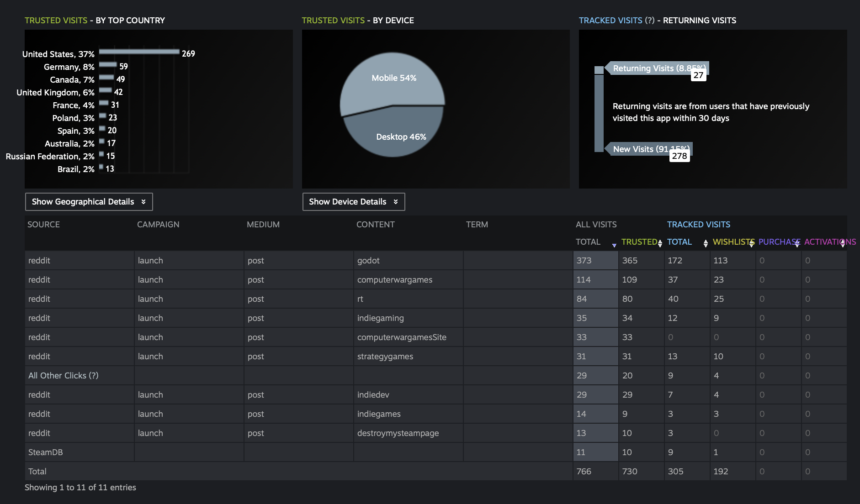Sort by All Visits Total arrow

614,245
